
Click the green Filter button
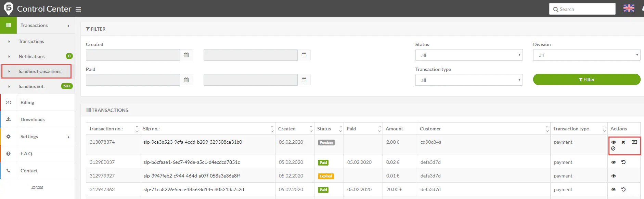point(587,80)
